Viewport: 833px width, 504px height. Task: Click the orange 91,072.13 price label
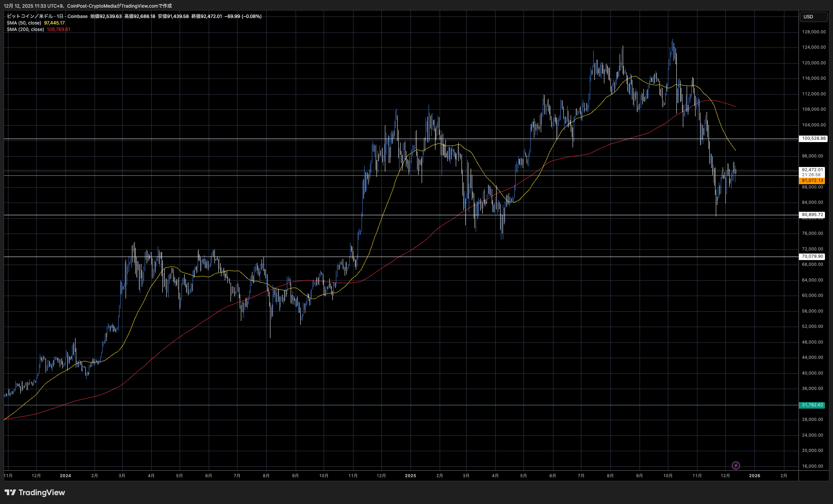coord(812,181)
